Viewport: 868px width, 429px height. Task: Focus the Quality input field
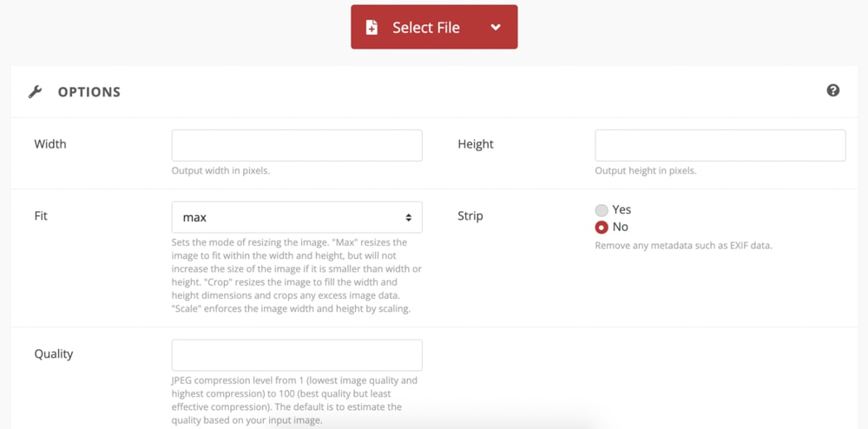[297, 355]
